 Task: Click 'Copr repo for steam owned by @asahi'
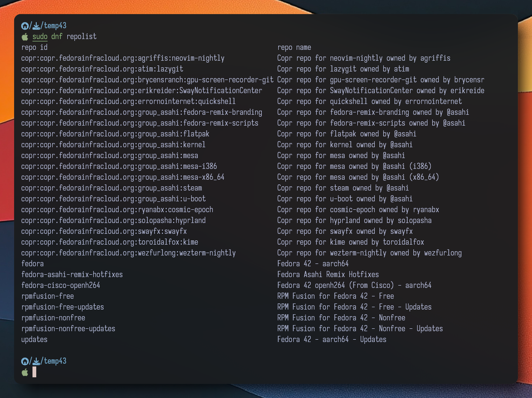343,189
